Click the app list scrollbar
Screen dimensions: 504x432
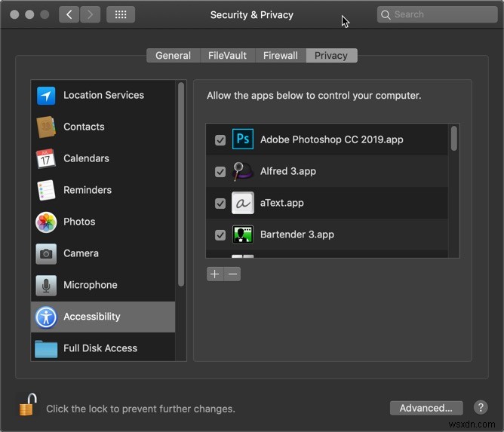[x=453, y=139]
